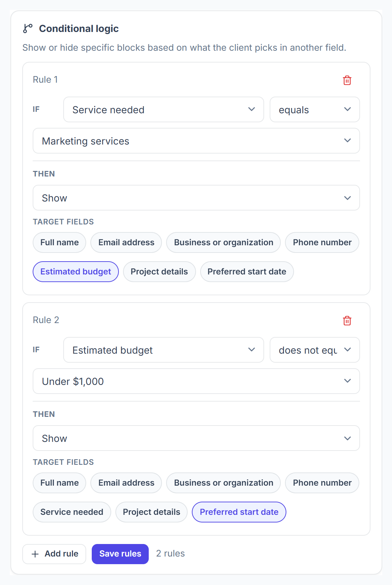Delete Rule 2 with trash icon
This screenshot has width=392, height=585.
(347, 321)
